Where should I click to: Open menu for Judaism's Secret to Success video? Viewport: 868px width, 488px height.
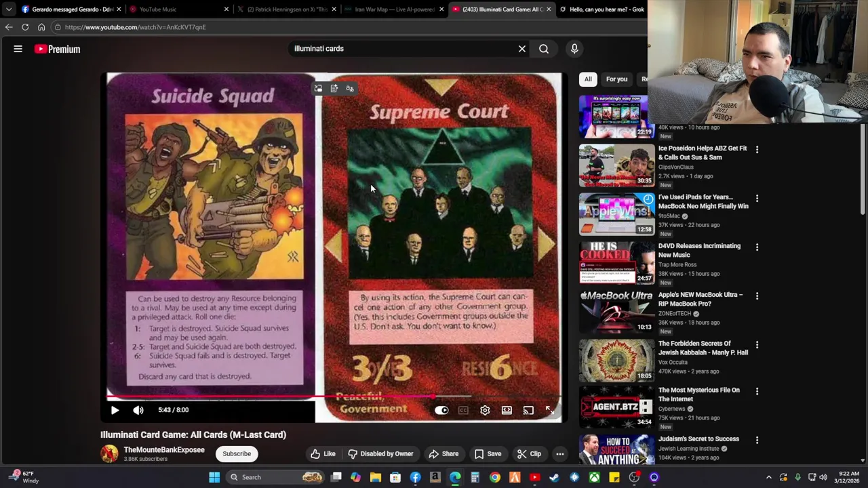pos(757,440)
